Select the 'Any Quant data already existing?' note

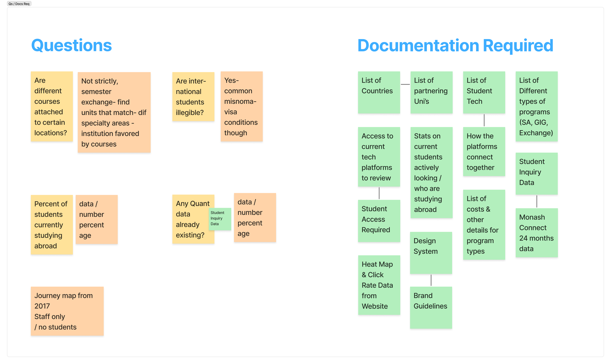pyautogui.click(x=190, y=219)
